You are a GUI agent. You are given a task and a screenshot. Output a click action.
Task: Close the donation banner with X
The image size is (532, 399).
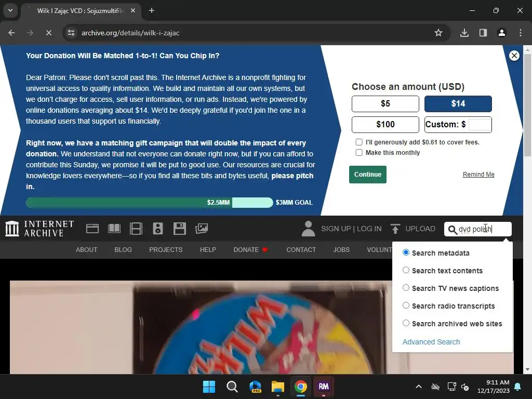tap(514, 56)
